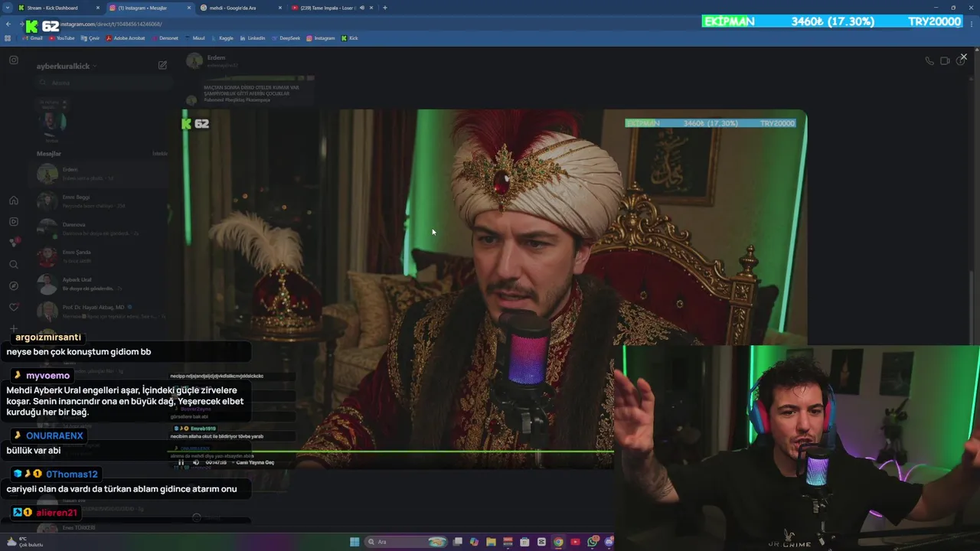Open the Adobe Acrobat bookmark
The width and height of the screenshot is (980, 551).
click(126, 37)
